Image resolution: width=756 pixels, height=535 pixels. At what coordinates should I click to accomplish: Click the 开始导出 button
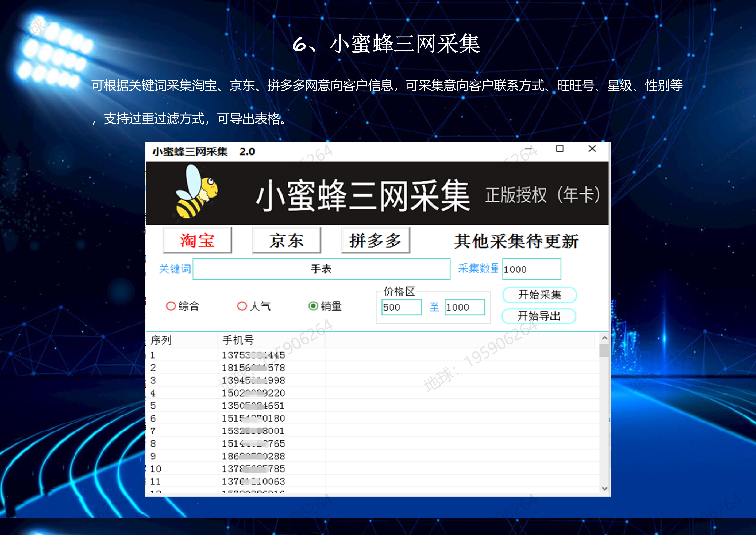539,316
